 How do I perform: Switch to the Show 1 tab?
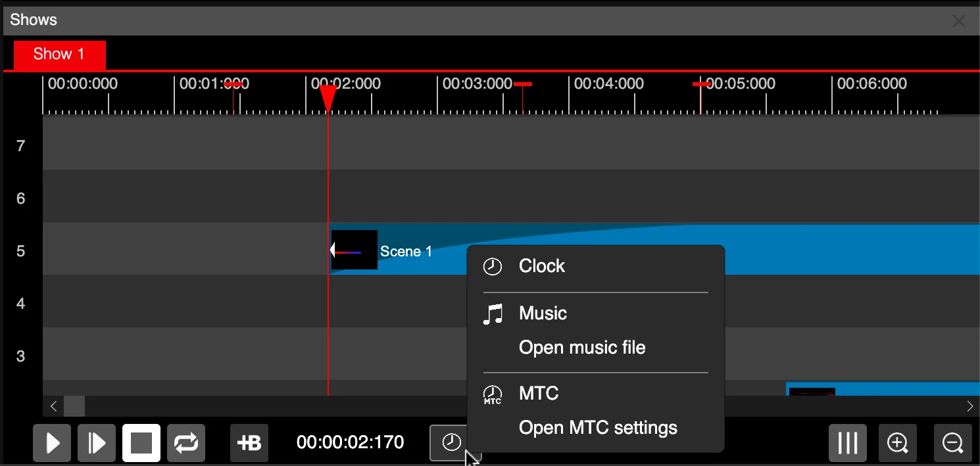pos(59,54)
